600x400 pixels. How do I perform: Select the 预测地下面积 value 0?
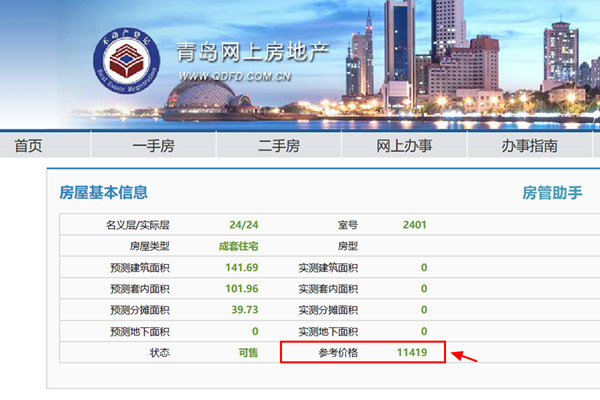255,331
